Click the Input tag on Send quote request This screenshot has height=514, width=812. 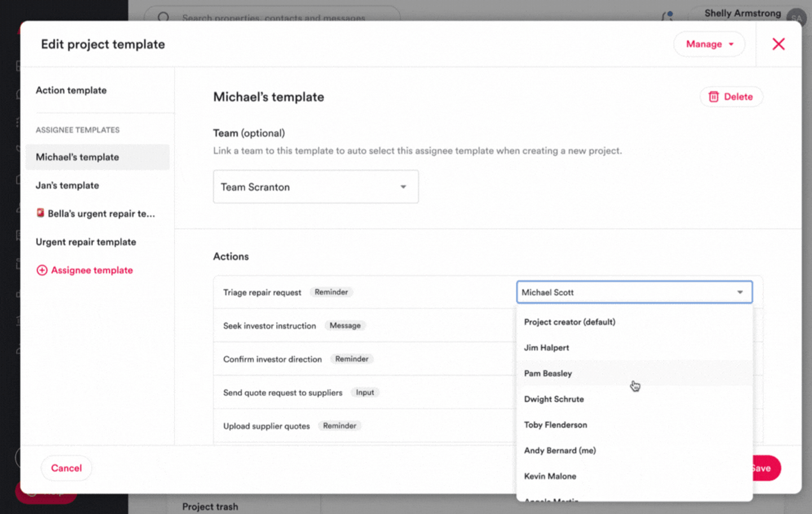[x=365, y=392]
